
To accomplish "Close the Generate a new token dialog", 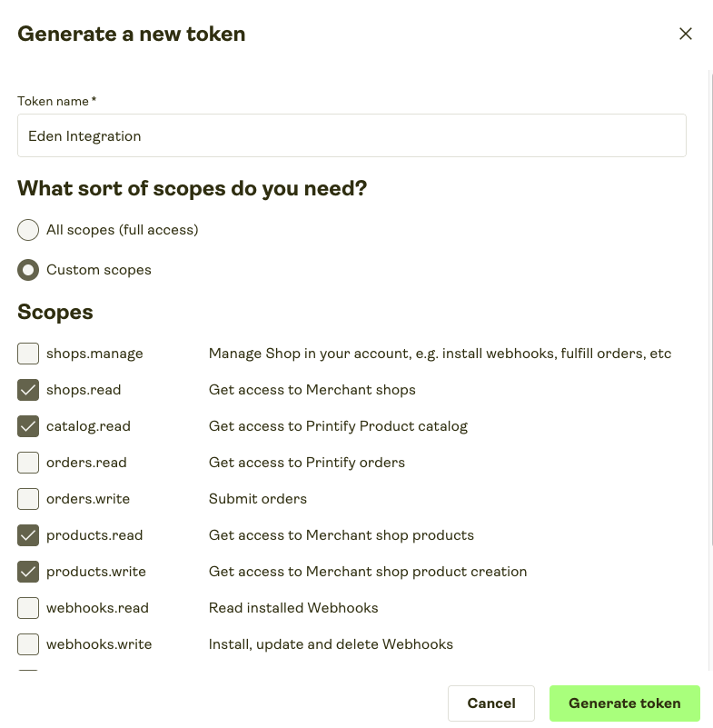I will point(686,35).
